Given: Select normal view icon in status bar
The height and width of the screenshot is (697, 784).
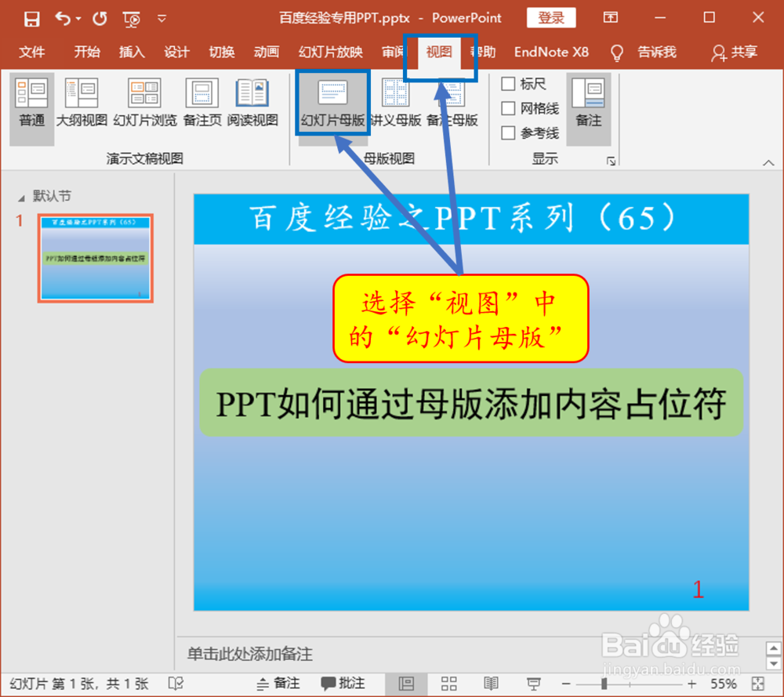Looking at the screenshot, I should pyautogui.click(x=406, y=684).
